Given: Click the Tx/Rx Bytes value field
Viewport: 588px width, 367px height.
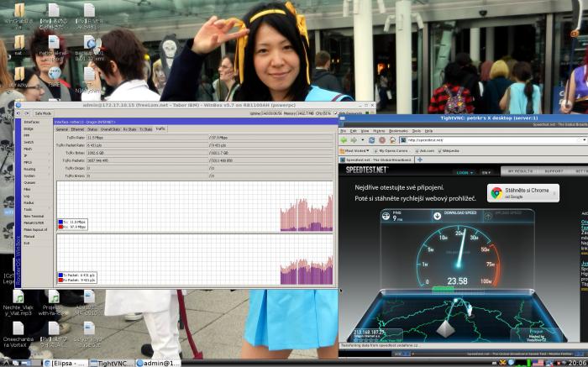Looking at the screenshot, I should click(147, 153).
